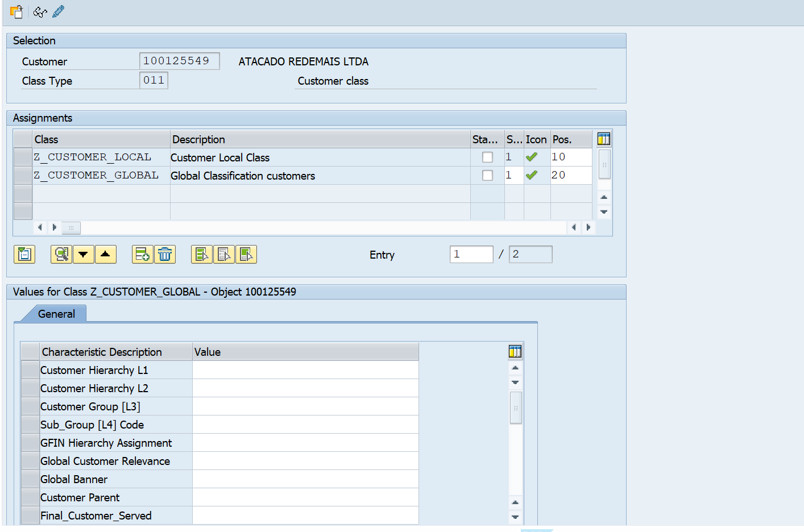Screen dimensions: 804x532
Task: Click green check icon in Z_CUSTOMER_LOCAL row
Action: 532,157
